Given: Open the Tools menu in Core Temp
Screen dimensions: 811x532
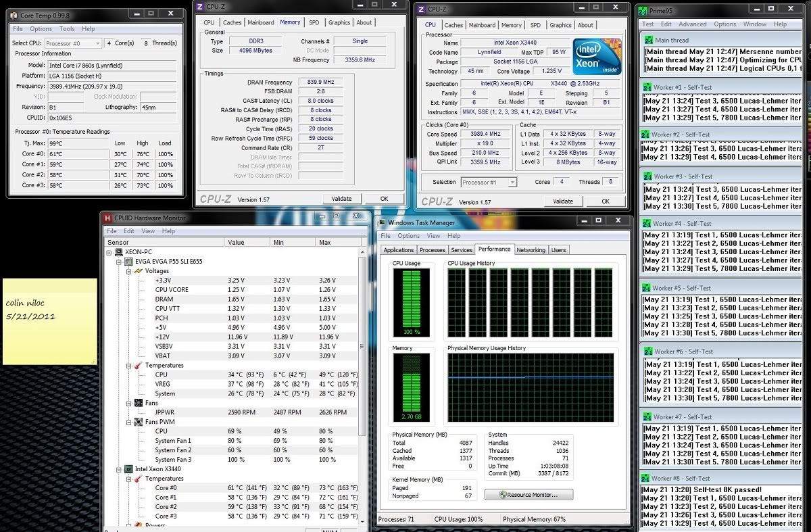Looking at the screenshot, I should click(67, 29).
